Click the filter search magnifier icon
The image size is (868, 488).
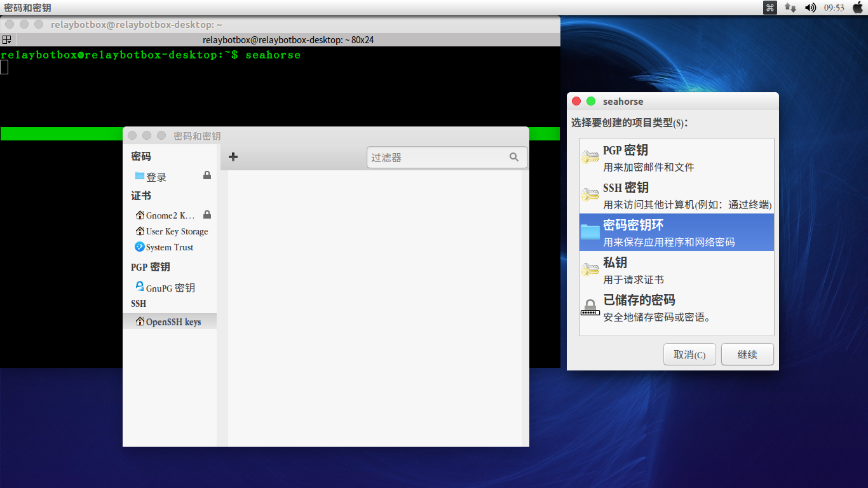[x=514, y=157]
